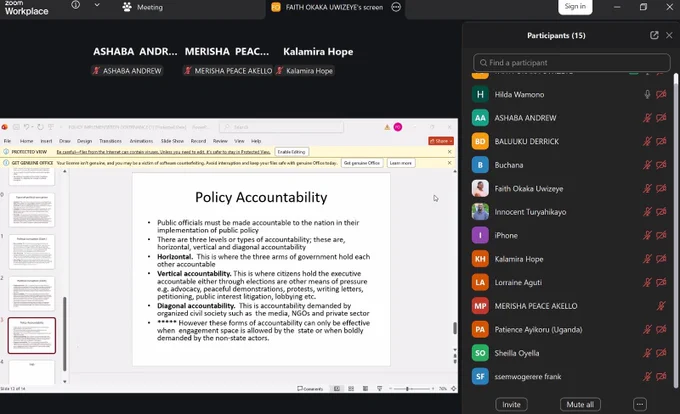Click Faith Okaka Uwizeye's profile photo
Image resolution: width=680 pixels, height=414 pixels.
[x=480, y=189]
